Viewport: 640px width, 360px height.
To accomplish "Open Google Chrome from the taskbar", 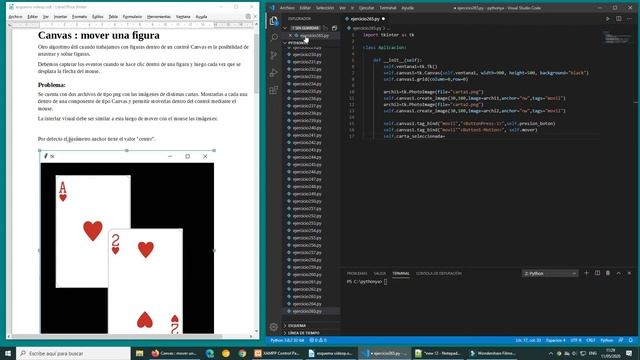I will click(x=242, y=353).
